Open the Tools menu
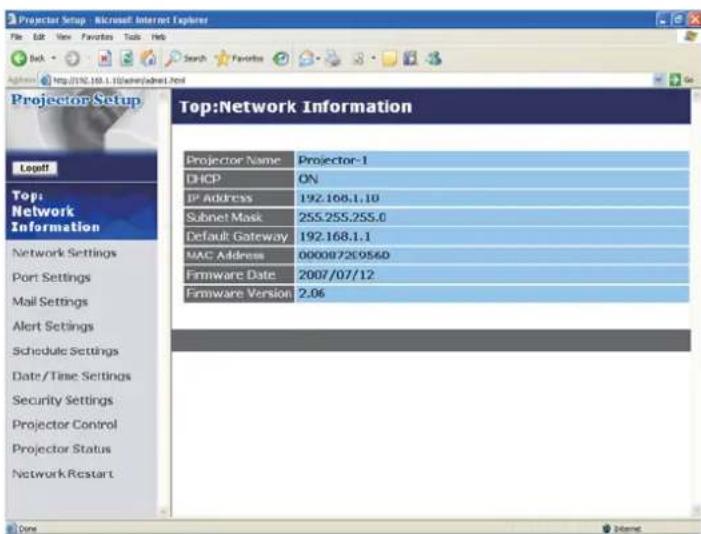Image resolution: width=701 pixels, height=534 pixels. [x=132, y=37]
